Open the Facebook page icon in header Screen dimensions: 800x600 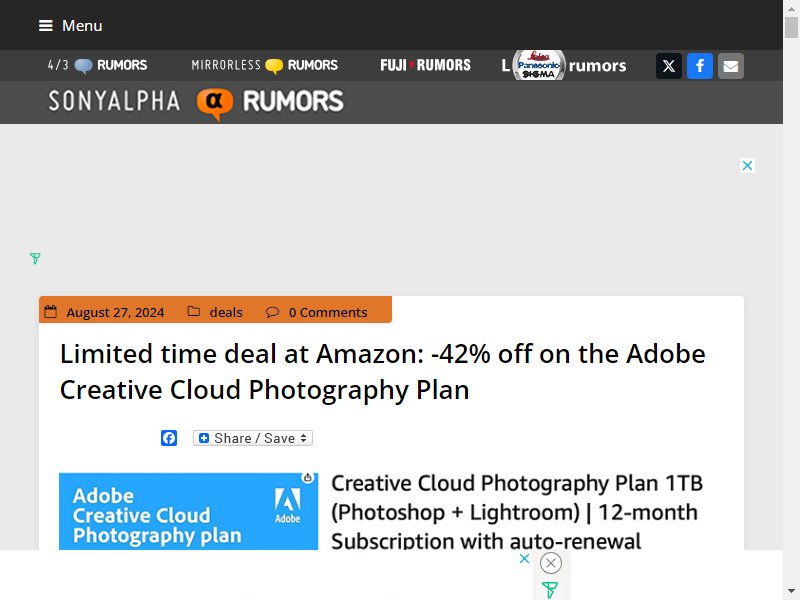tap(699, 66)
